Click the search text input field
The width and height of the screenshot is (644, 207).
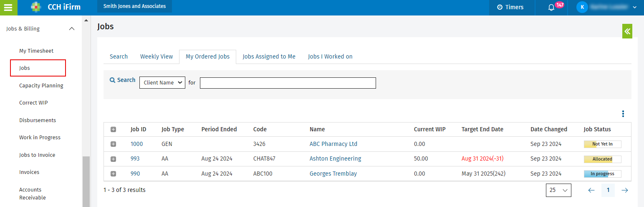[288, 83]
